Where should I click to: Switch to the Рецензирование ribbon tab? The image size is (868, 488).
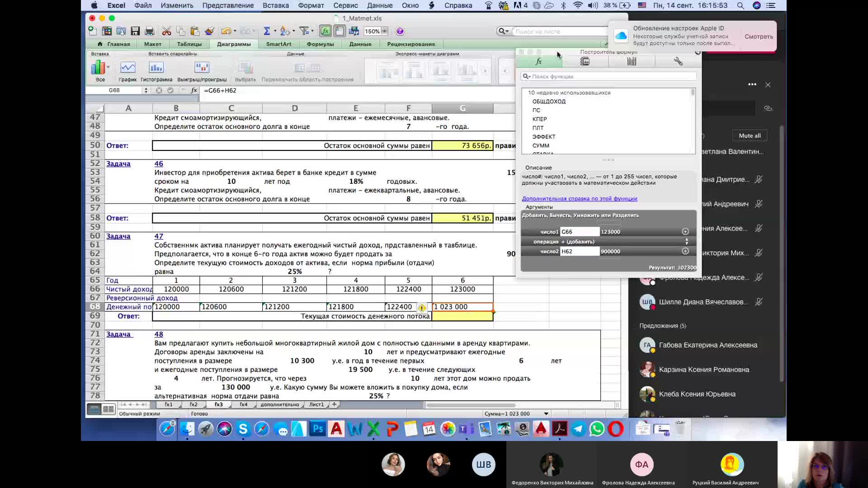tap(411, 44)
